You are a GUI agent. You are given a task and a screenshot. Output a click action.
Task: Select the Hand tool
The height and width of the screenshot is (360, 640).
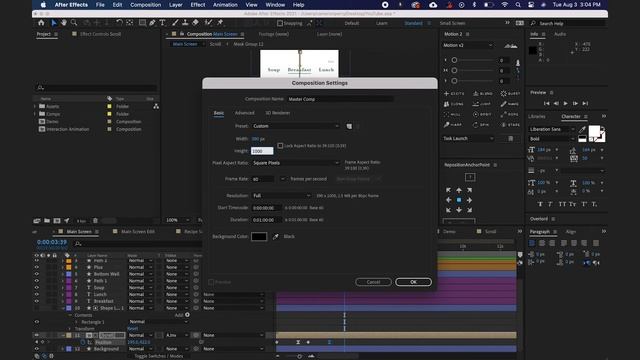click(x=64, y=23)
